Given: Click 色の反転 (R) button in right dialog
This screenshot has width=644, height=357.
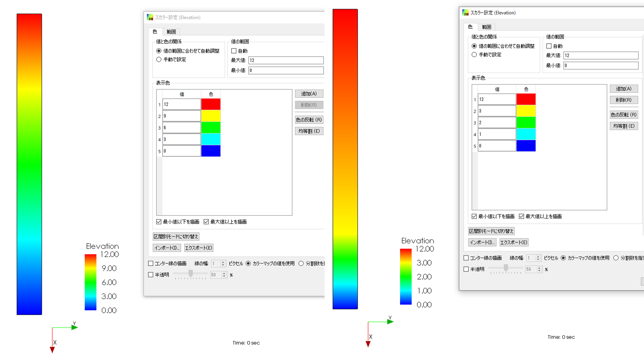Looking at the screenshot, I should click(x=623, y=115).
